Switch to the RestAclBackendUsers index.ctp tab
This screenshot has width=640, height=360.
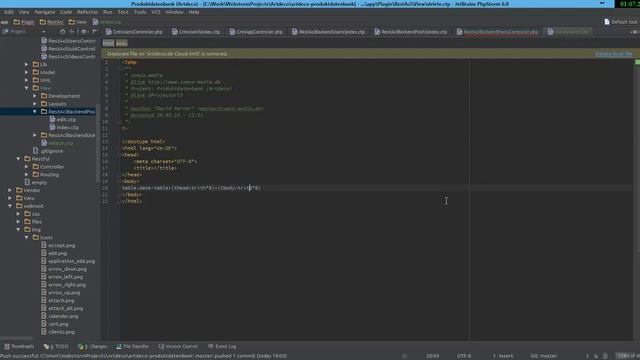click(x=329, y=32)
